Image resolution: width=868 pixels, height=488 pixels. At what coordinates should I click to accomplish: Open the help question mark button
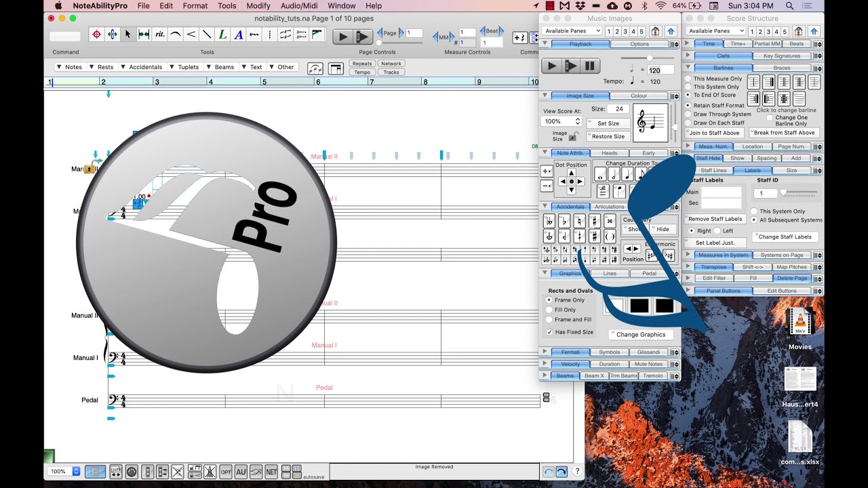577,471
